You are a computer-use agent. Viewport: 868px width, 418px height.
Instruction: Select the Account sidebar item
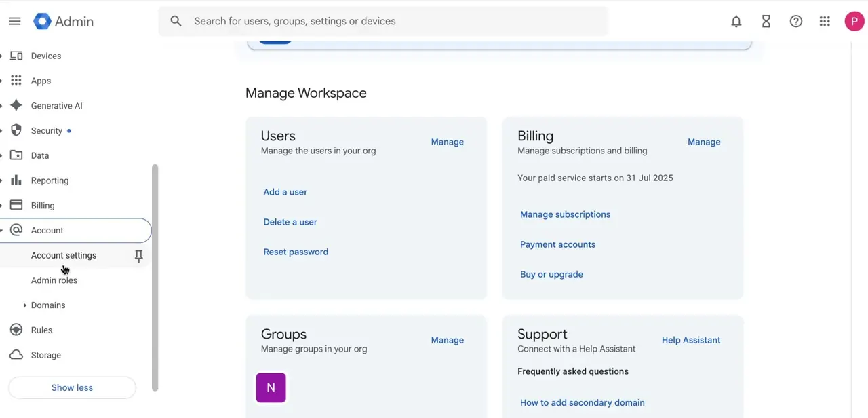75,230
